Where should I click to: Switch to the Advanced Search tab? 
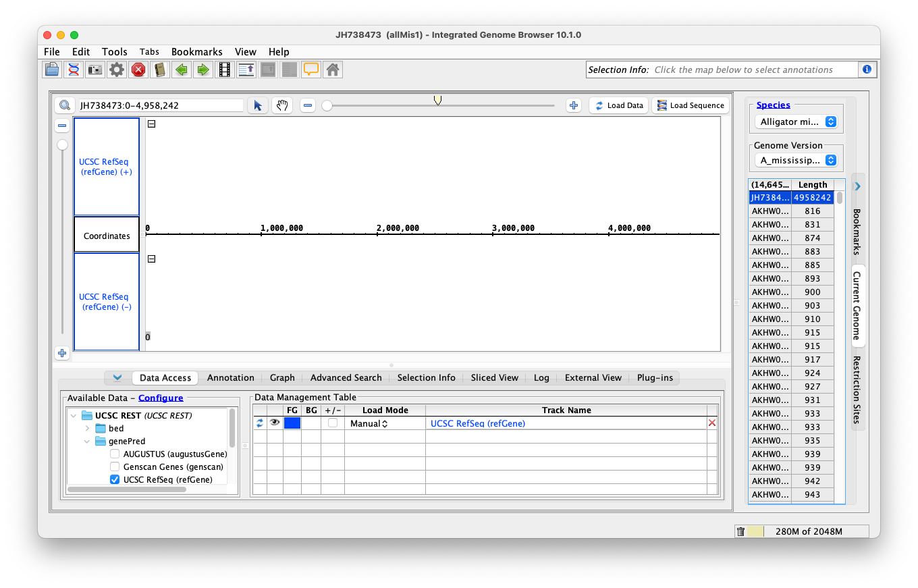[346, 378]
